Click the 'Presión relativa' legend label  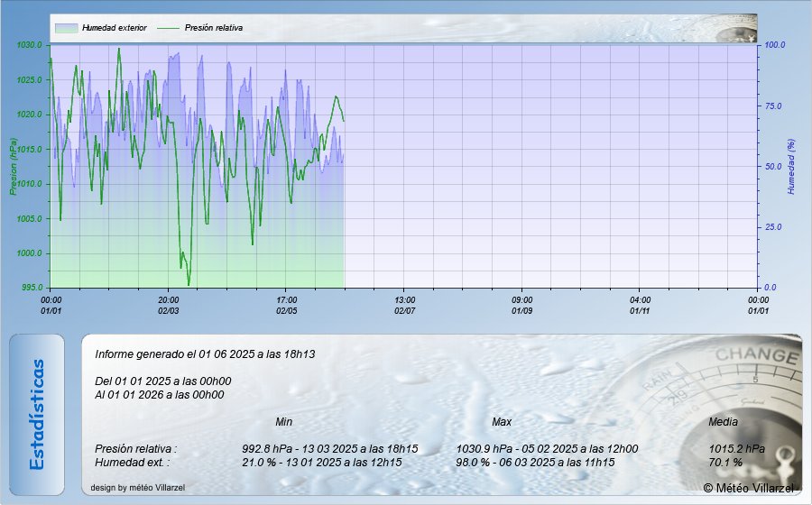(x=214, y=28)
